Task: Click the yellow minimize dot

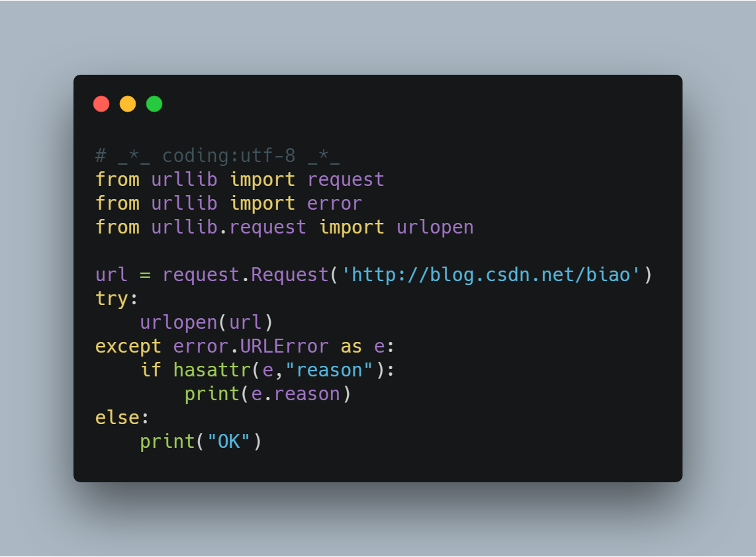Action: [x=128, y=104]
